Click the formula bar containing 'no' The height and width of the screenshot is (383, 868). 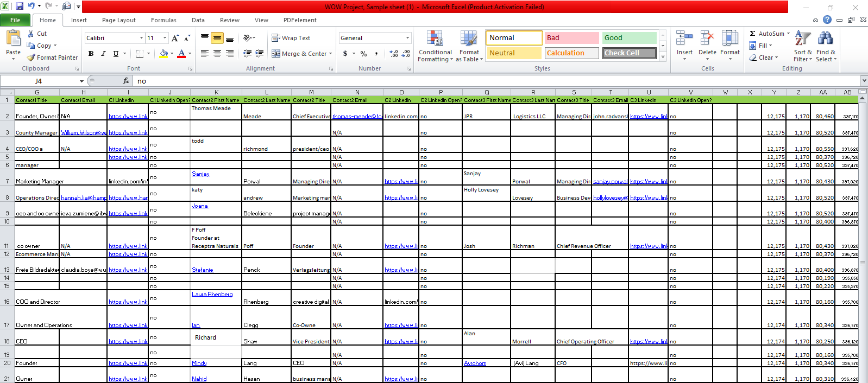(x=496, y=81)
